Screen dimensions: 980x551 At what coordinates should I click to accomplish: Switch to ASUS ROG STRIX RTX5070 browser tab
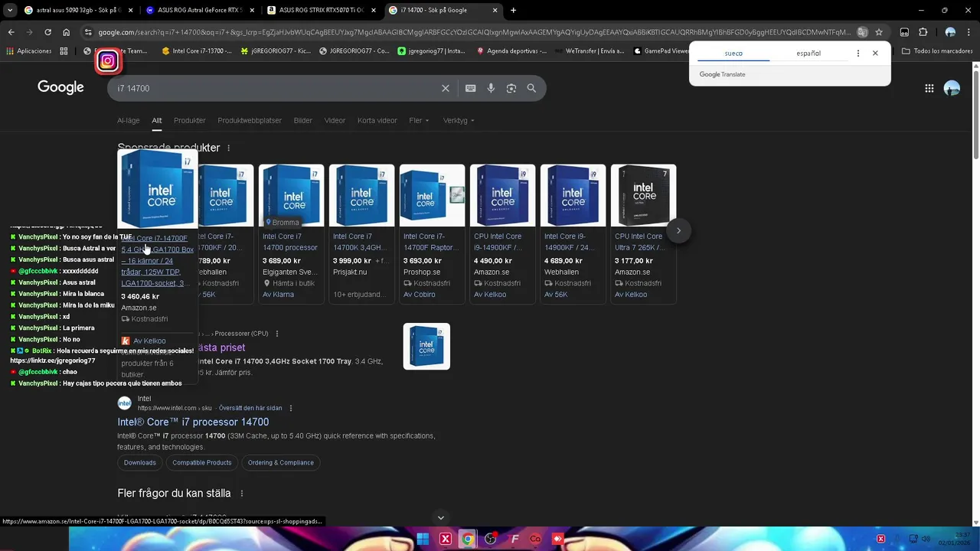click(x=320, y=10)
